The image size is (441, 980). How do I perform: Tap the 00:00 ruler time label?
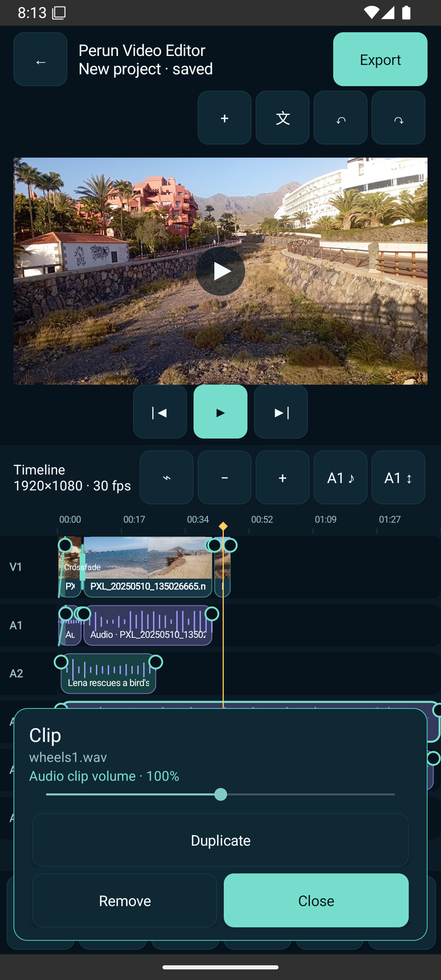coord(70,519)
